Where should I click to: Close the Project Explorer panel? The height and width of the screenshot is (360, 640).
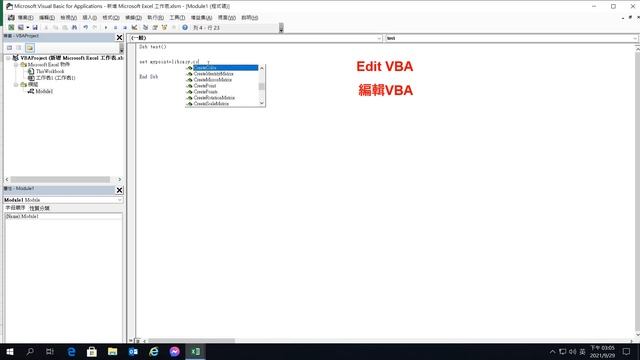point(119,38)
